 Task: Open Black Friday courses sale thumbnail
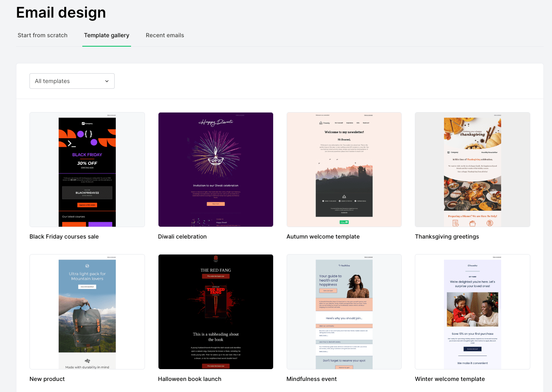point(87,170)
